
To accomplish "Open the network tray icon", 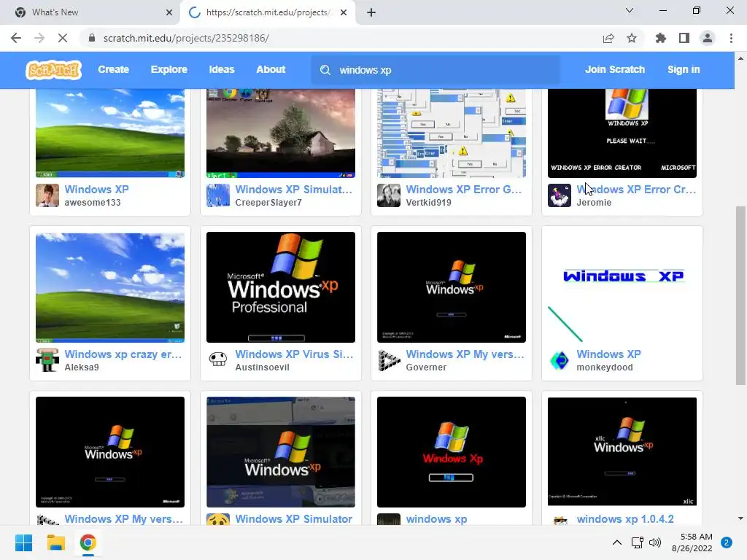I will pos(637,542).
